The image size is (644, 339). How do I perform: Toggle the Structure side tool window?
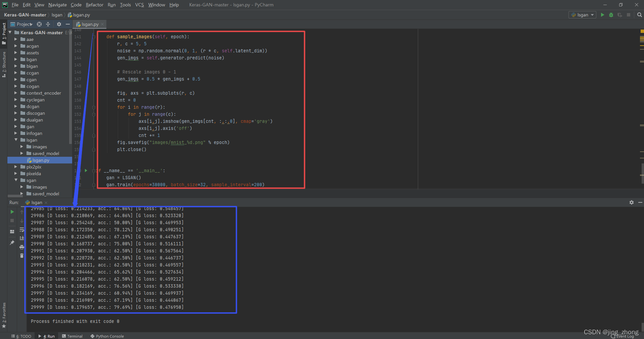click(x=4, y=64)
